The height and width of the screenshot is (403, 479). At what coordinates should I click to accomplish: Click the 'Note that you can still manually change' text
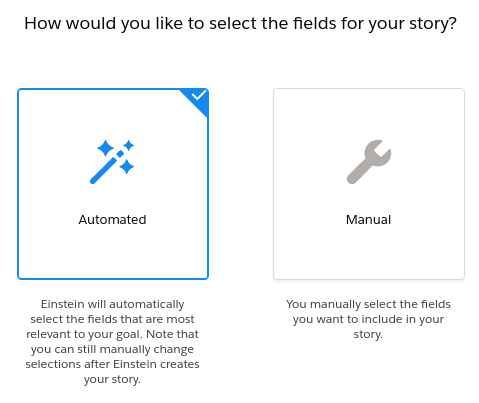pos(112,341)
